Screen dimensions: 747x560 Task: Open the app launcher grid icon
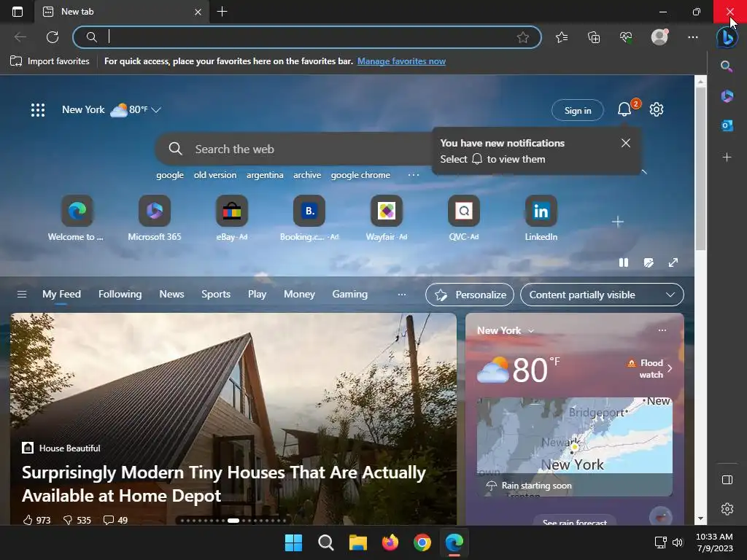(38, 110)
